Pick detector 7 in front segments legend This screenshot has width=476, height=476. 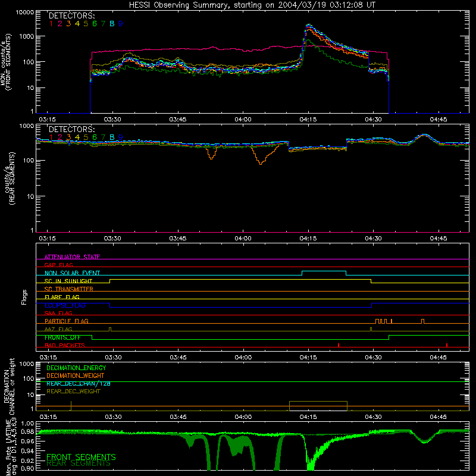click(103, 24)
